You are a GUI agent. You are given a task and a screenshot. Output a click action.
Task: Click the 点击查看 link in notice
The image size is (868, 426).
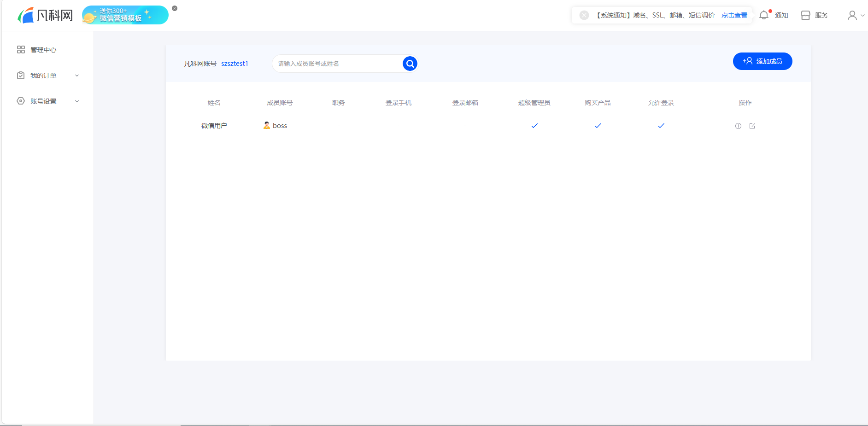(734, 15)
